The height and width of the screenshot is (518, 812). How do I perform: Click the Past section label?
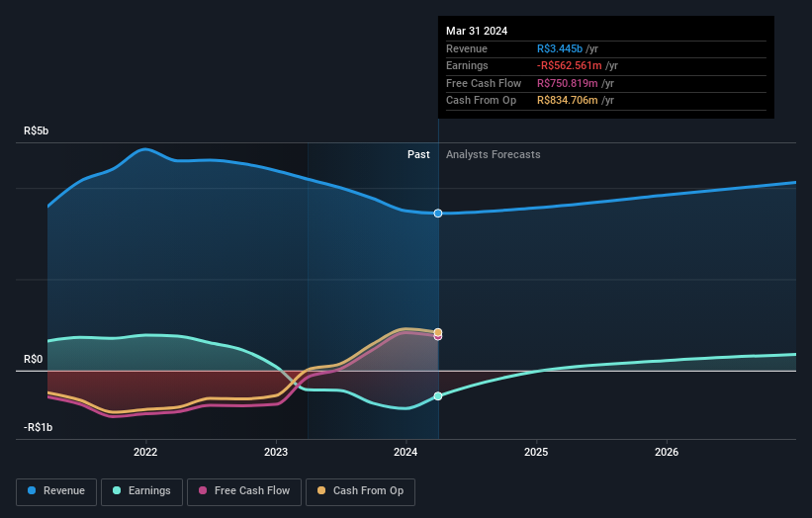point(418,154)
